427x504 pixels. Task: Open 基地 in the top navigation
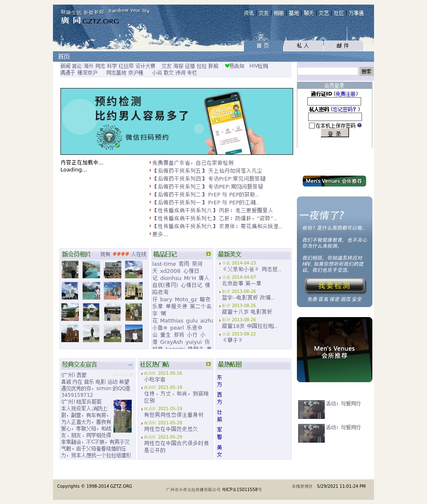pyautogui.click(x=294, y=13)
